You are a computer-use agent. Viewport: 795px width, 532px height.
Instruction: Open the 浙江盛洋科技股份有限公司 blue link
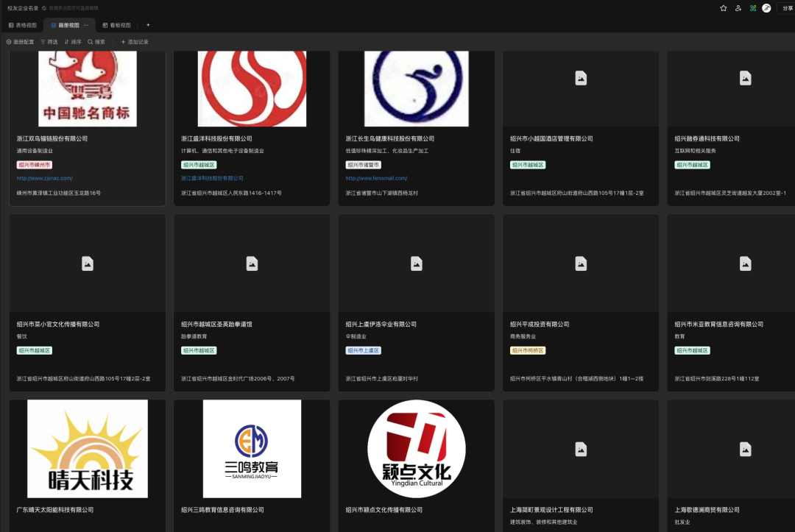coord(212,178)
